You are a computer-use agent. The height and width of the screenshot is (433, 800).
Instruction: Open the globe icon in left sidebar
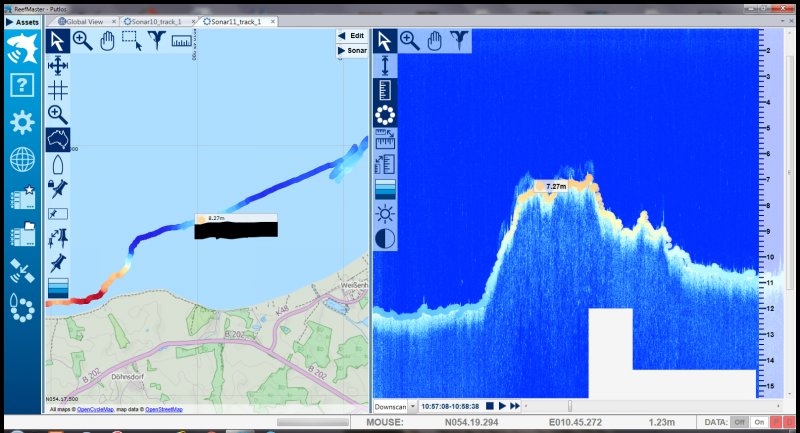(22, 159)
